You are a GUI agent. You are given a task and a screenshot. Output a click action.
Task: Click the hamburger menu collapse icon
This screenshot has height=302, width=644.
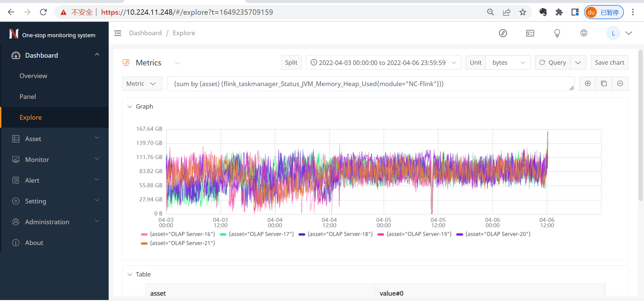point(118,33)
